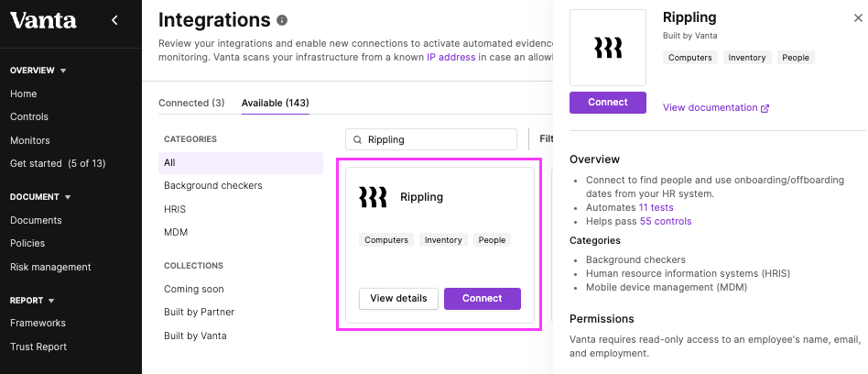Click Connect in the Rippling details panel
This screenshot has height=374, width=868.
coord(608,103)
